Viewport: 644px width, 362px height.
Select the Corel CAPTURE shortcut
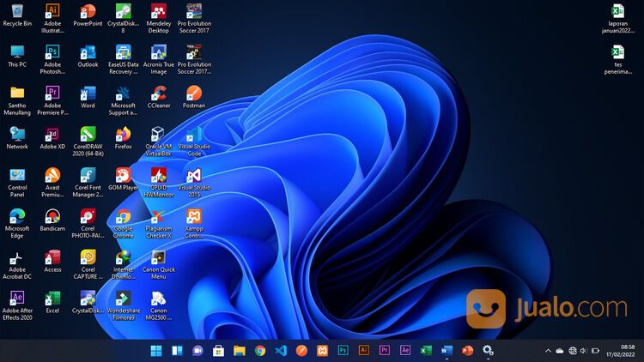pos(88,265)
